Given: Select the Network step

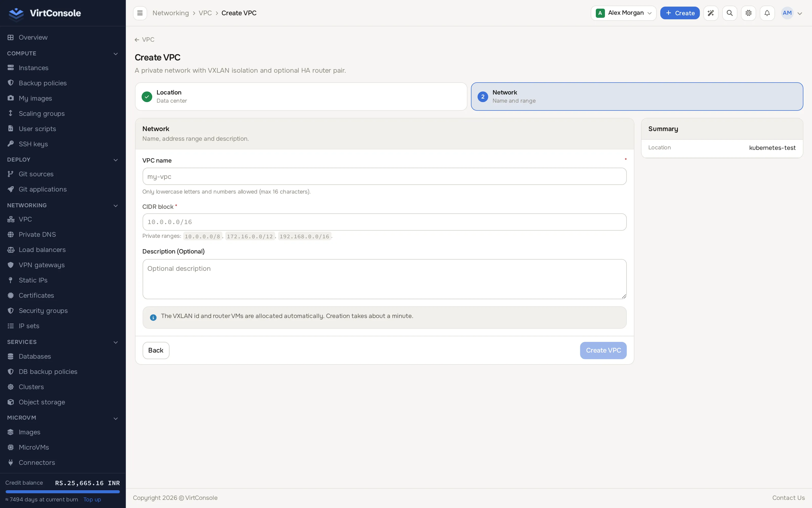Looking at the screenshot, I should 637,97.
